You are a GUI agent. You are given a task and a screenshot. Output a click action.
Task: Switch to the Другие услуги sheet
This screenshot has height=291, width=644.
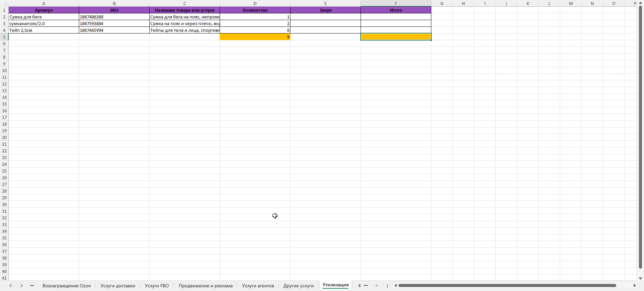(298, 286)
